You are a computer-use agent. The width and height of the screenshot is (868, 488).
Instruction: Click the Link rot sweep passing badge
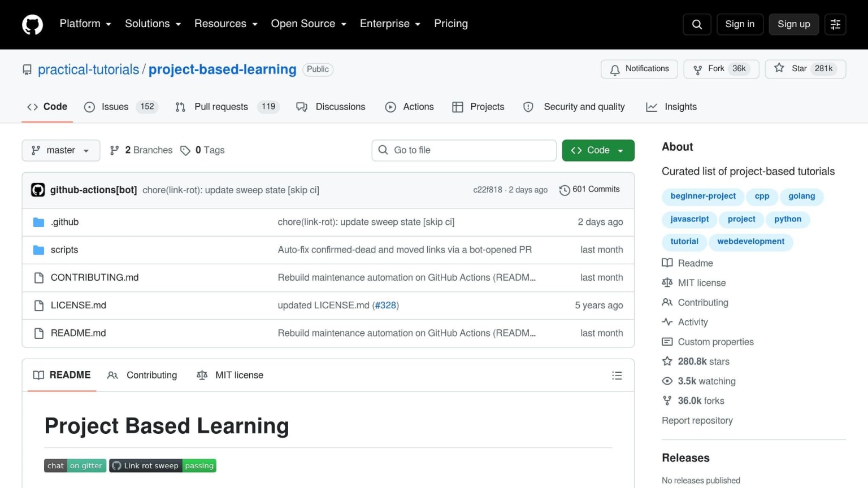[163, 465]
